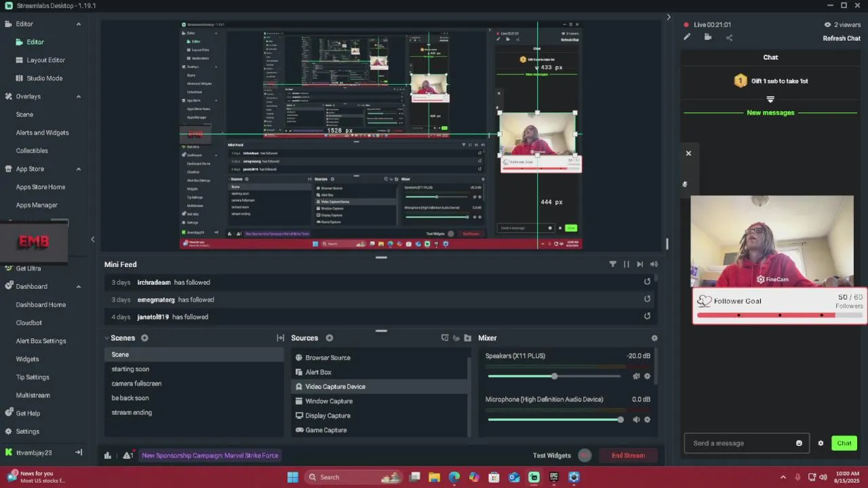Click the Get Ultra button
The width and height of the screenshot is (868, 488).
pyautogui.click(x=28, y=268)
